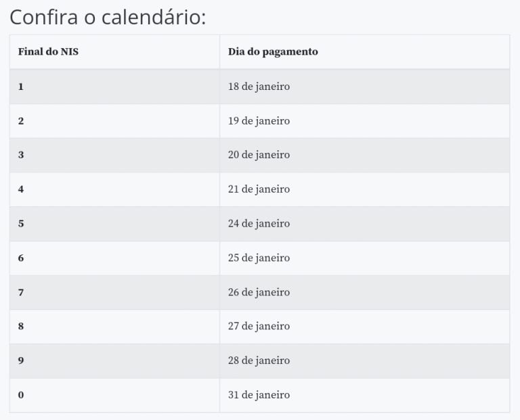Select the NIS ending 0 cell

tap(114, 395)
